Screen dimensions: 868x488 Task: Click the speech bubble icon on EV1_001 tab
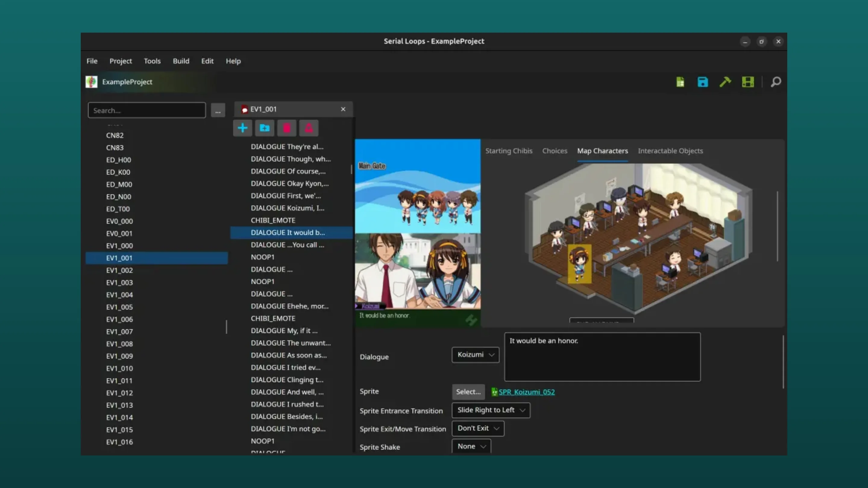245,109
